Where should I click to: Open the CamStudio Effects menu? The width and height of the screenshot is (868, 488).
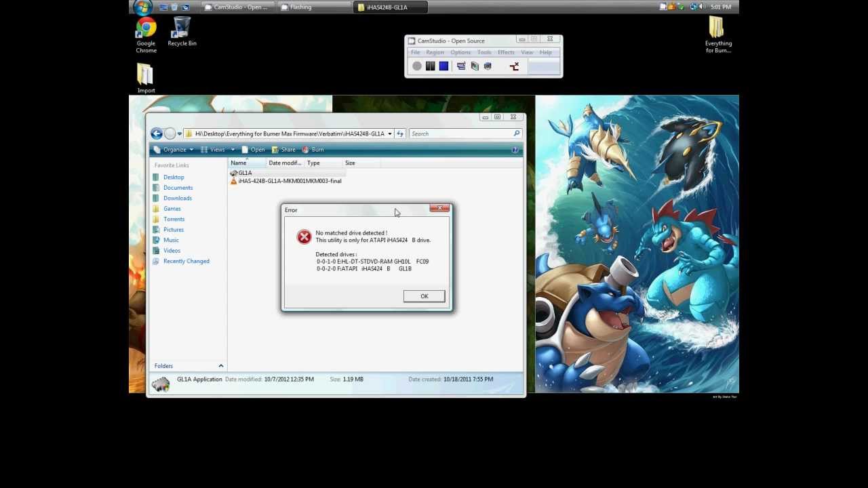click(506, 52)
